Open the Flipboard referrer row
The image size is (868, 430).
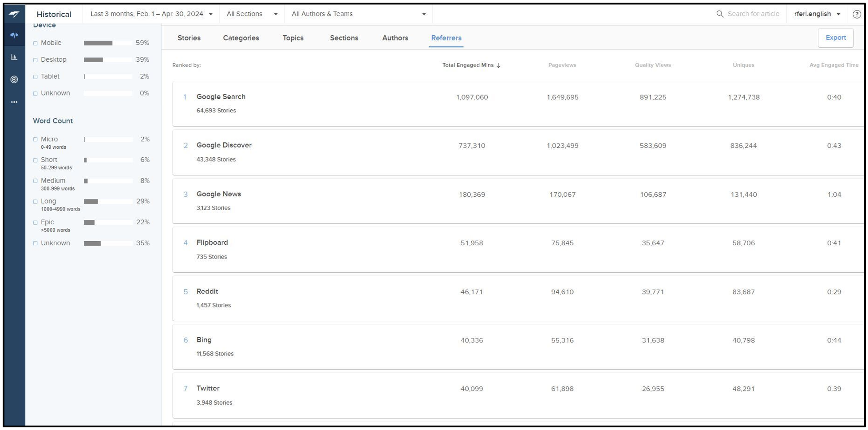click(518, 250)
